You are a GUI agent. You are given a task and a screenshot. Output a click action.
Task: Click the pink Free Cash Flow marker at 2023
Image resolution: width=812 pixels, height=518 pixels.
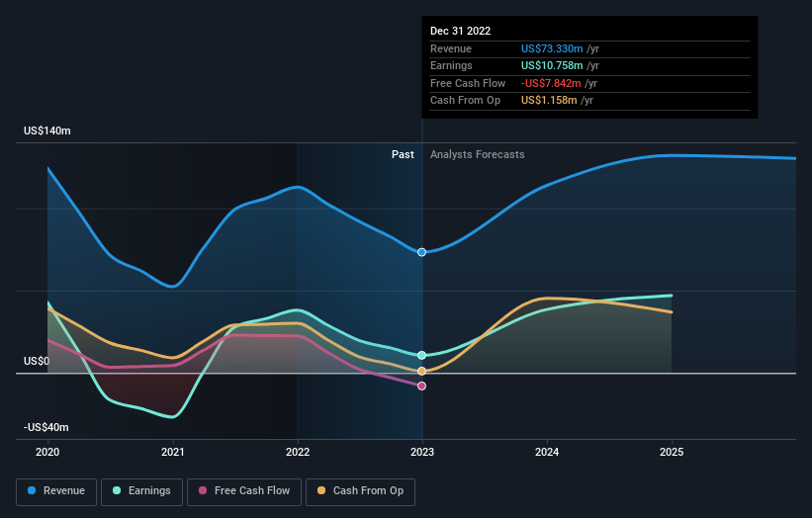point(422,387)
